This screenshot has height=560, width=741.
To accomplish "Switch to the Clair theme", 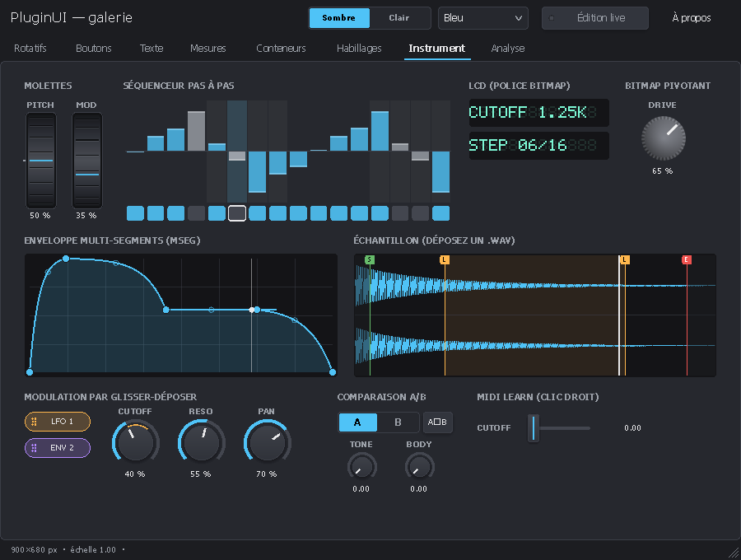I will (x=399, y=18).
